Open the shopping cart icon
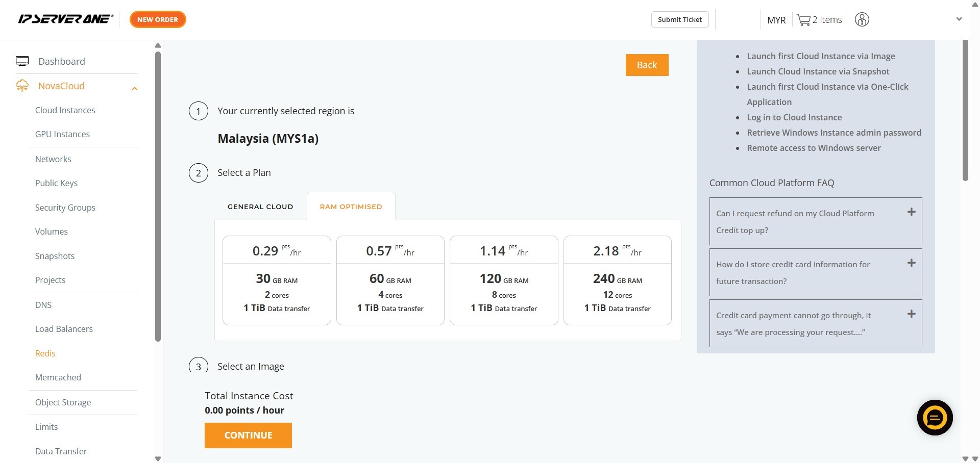The image size is (980, 463). (x=803, y=20)
